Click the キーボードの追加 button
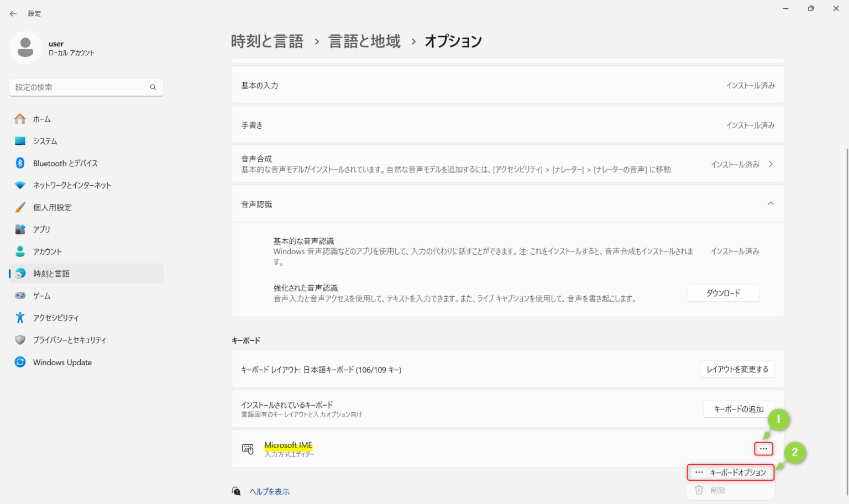849x504 pixels. pos(738,409)
